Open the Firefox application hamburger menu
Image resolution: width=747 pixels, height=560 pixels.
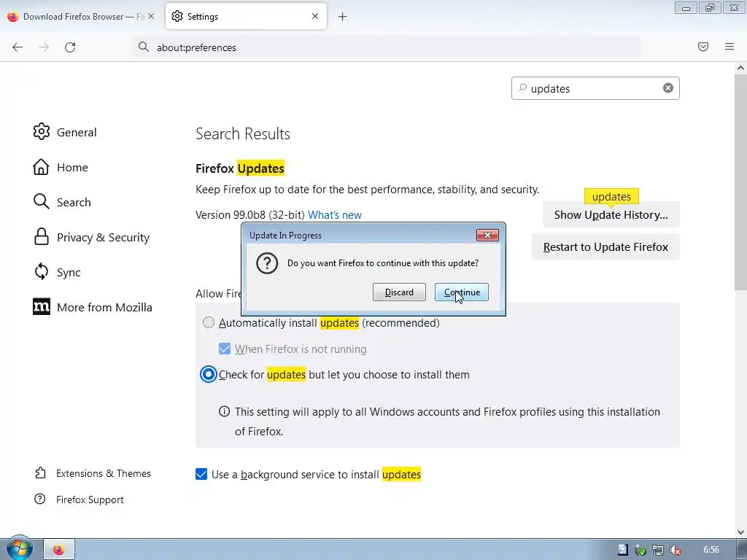pyautogui.click(x=729, y=47)
